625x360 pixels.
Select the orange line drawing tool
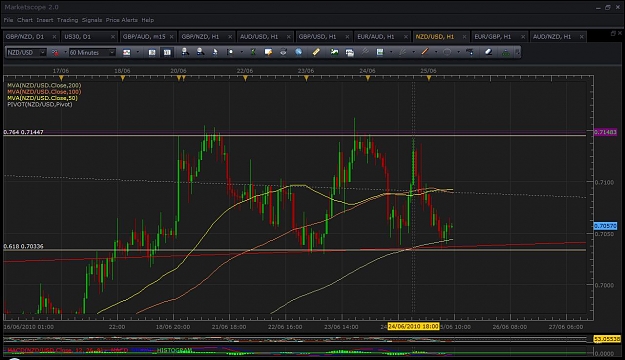pyautogui.click(x=425, y=52)
